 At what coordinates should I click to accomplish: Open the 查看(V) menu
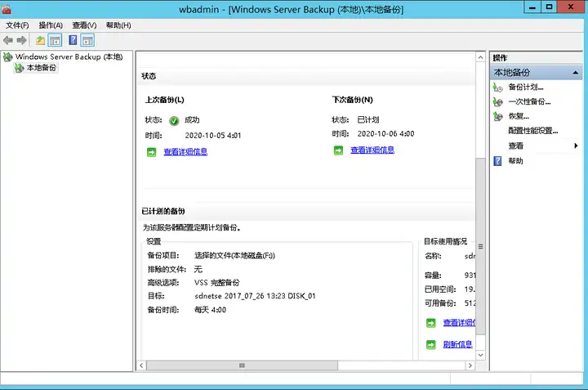pos(84,25)
